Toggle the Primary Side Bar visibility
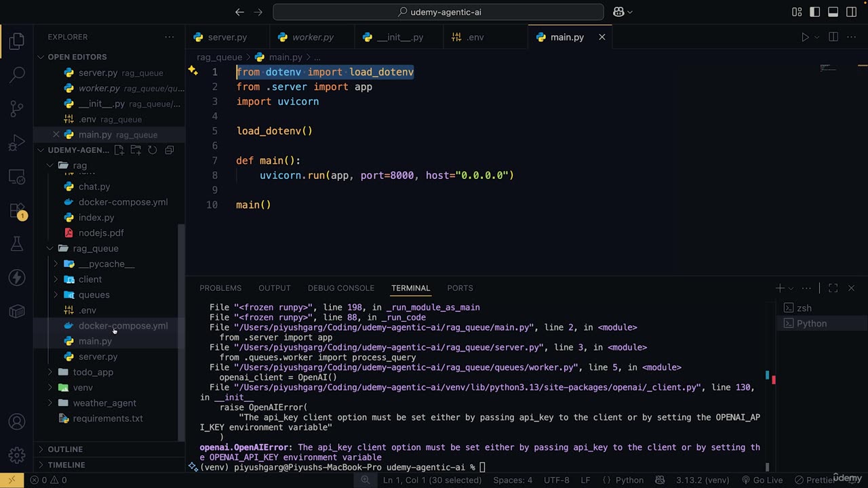The image size is (868, 488). [x=815, y=12]
